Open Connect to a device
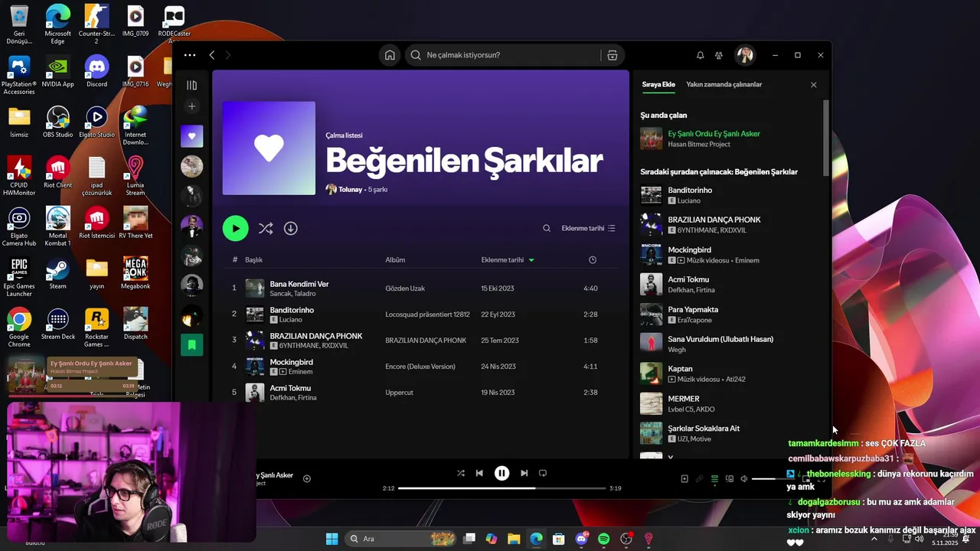The height and width of the screenshot is (551, 980). click(x=729, y=479)
